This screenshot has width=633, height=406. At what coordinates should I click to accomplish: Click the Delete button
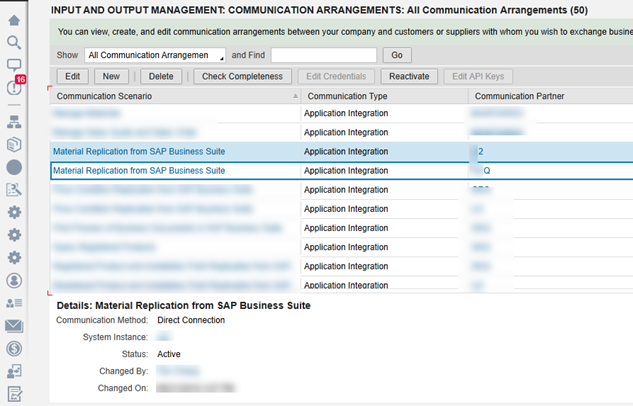click(161, 76)
